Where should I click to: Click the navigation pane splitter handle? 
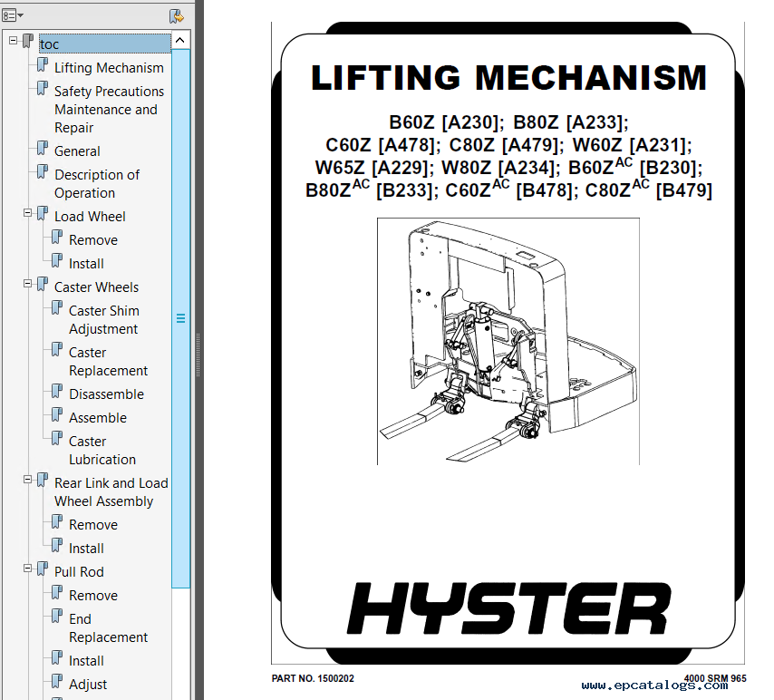coord(198,355)
